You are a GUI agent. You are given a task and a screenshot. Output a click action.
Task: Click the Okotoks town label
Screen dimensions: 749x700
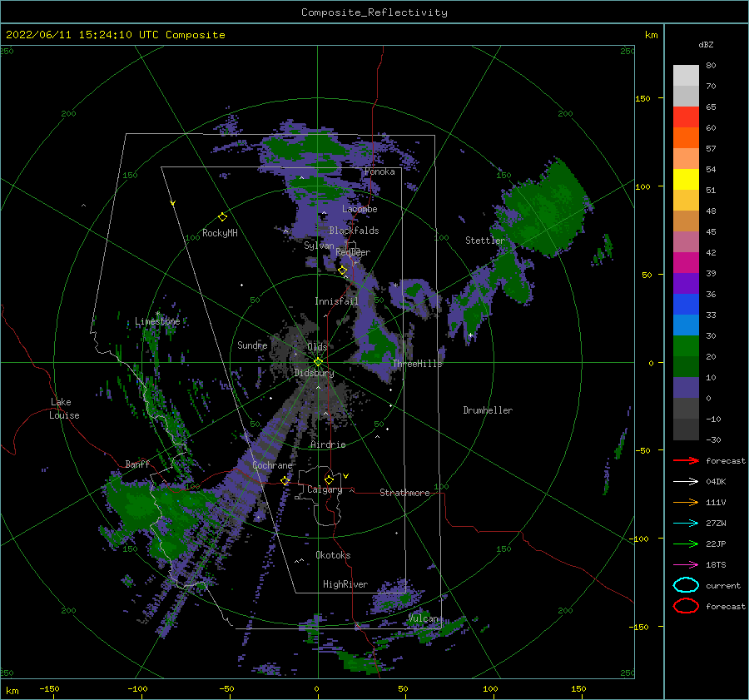click(x=333, y=555)
